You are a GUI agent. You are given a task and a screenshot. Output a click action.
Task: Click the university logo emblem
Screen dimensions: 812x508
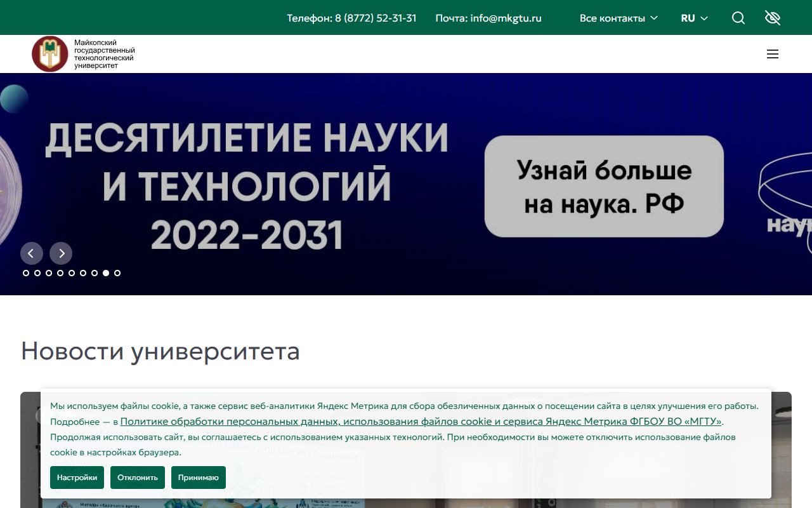50,54
